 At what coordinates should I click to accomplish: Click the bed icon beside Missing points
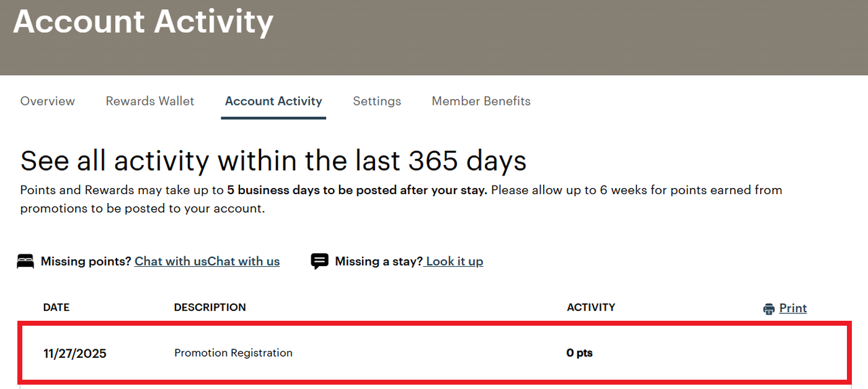pyautogui.click(x=25, y=262)
